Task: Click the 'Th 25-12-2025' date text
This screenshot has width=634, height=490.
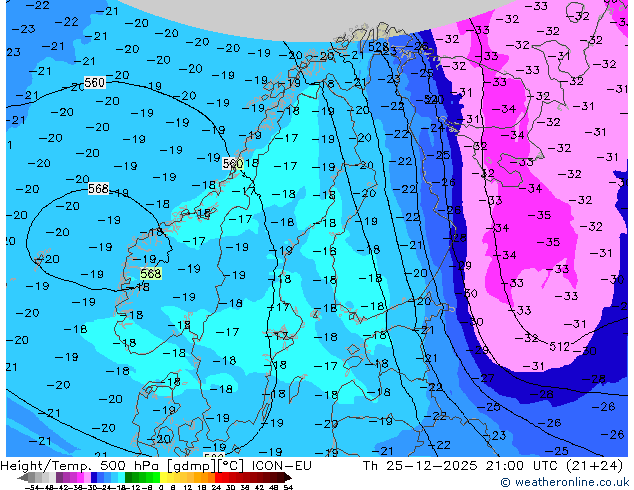Action: 420,466
